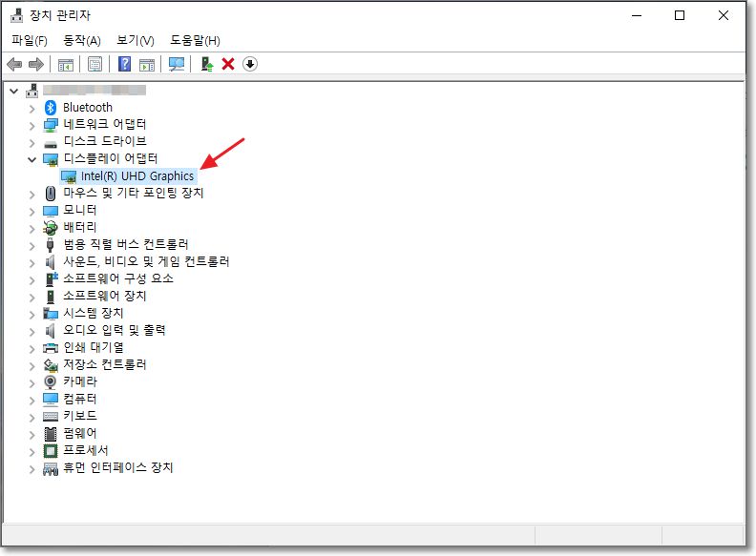Click Update device driver toolbar icon
The height and width of the screenshot is (556, 756).
(207, 64)
